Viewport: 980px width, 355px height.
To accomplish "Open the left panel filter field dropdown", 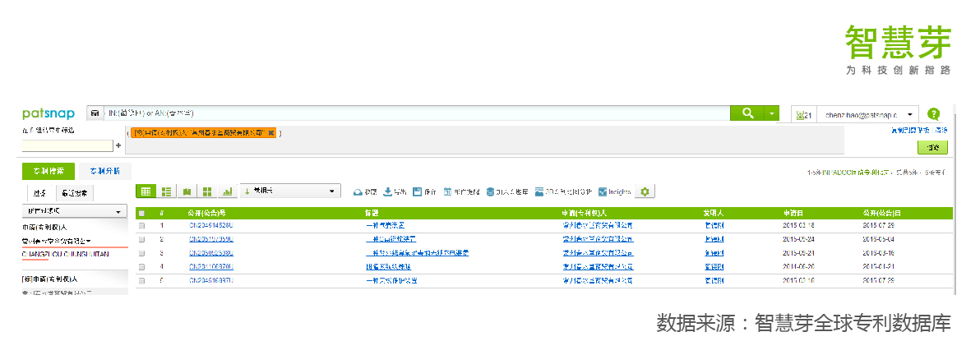I will point(74,212).
